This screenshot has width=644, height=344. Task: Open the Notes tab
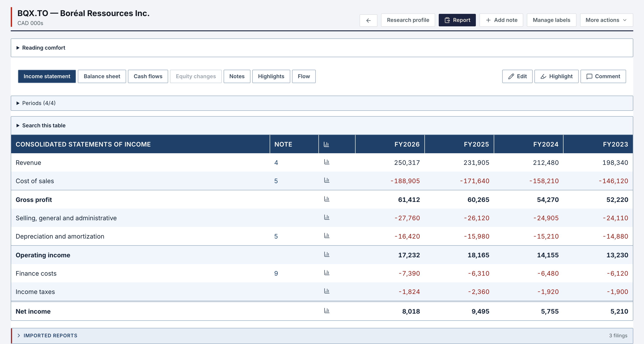237,76
